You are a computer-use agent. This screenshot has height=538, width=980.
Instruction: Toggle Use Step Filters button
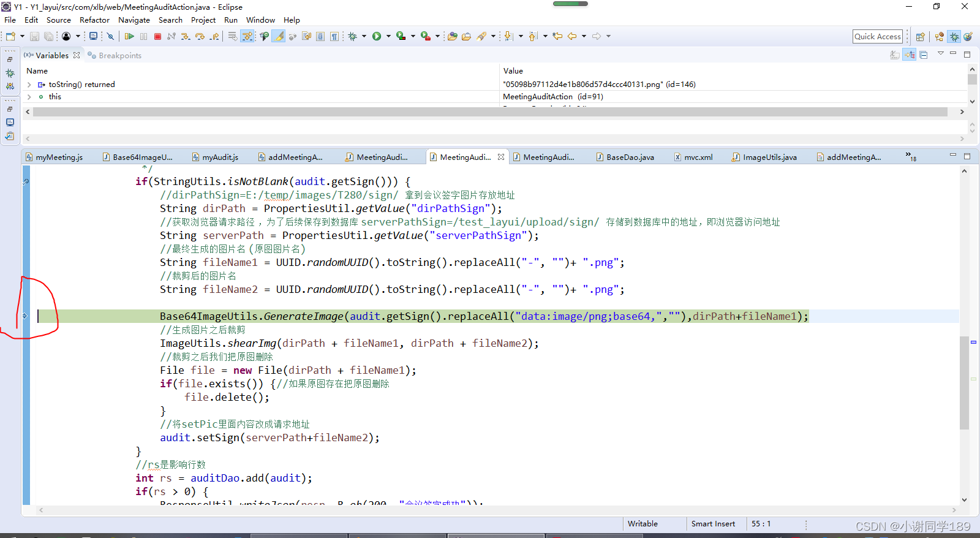tap(247, 36)
